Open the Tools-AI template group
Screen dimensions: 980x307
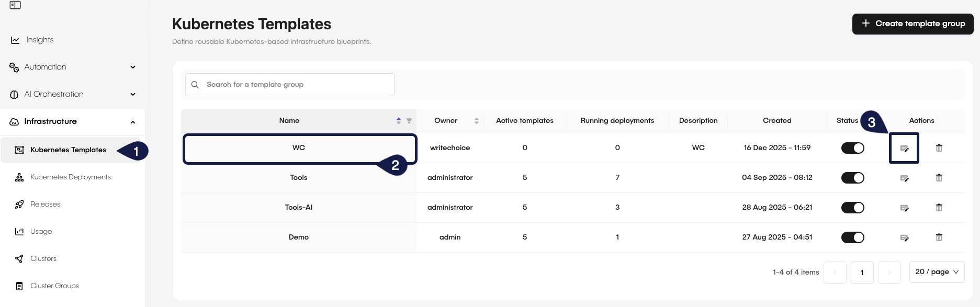point(298,208)
